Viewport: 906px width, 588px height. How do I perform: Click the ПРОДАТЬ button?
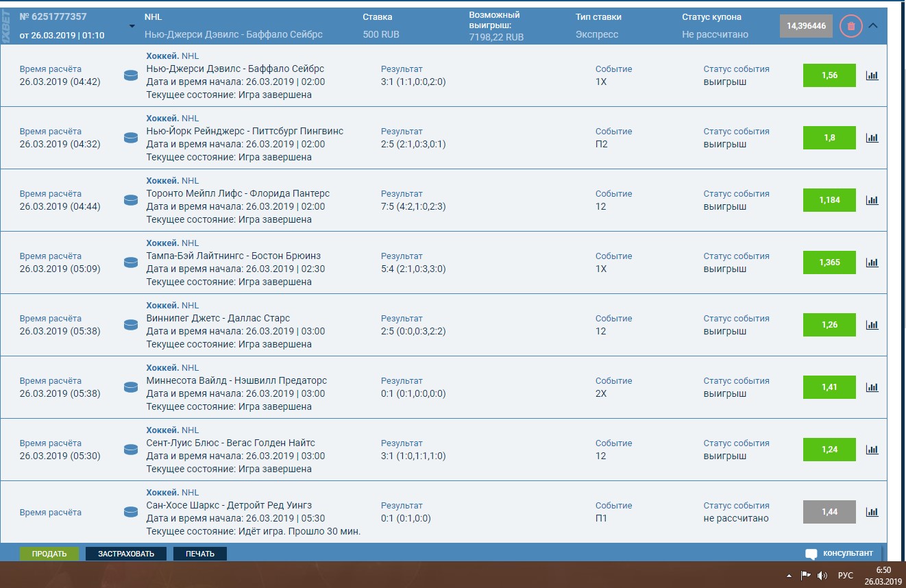click(x=49, y=554)
